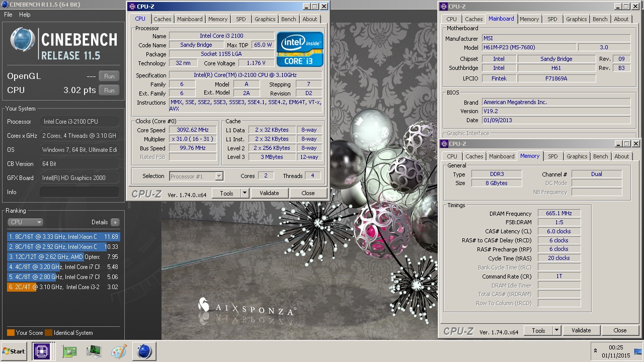Viewport: 644px width, 362px height.
Task: Click Mainboard CPU-Z window title icon
Action: tap(444, 7)
